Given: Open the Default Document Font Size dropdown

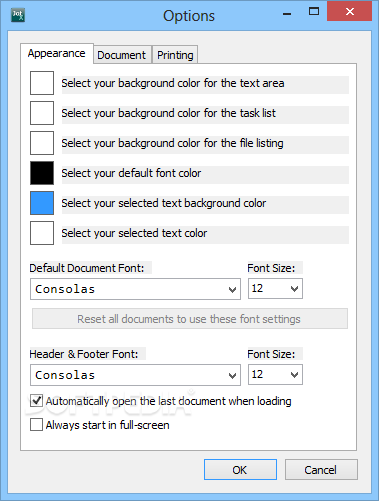Looking at the screenshot, I should click(275, 289).
